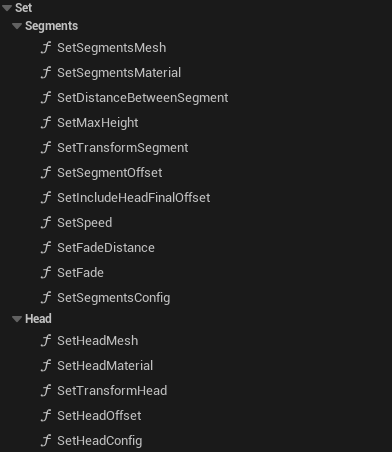Select the SetHeadMaterial function

pos(105,366)
